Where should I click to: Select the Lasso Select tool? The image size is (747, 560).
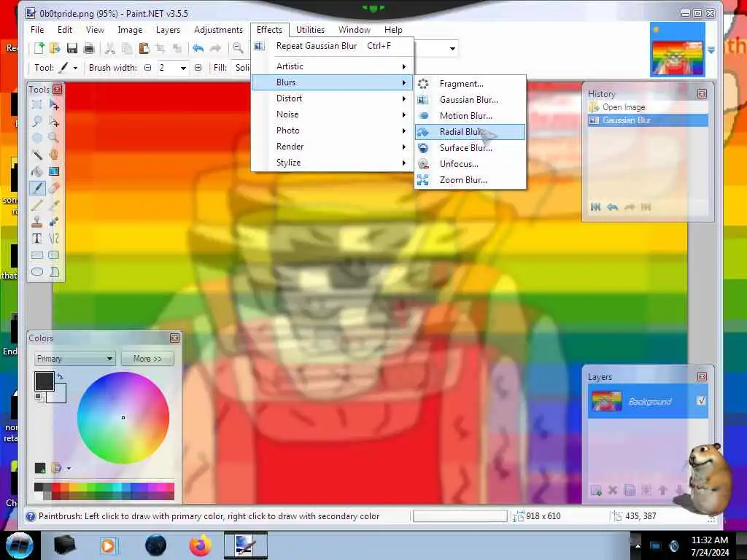(x=36, y=122)
